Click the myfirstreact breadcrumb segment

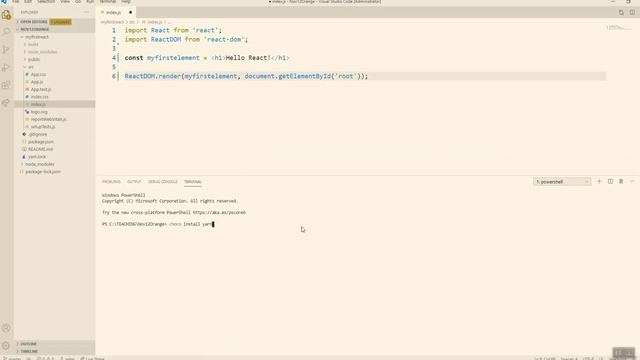[x=112, y=22]
